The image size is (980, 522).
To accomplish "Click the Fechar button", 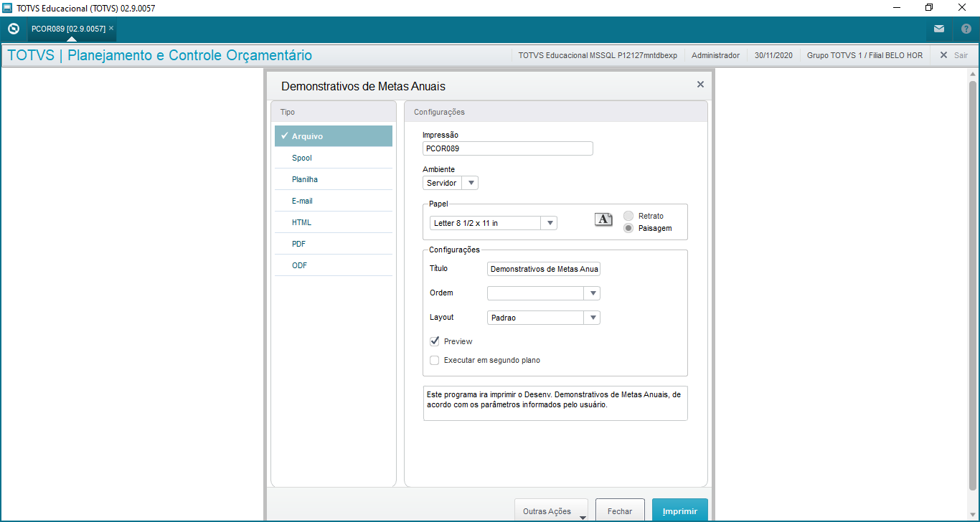I will pos(620,511).
